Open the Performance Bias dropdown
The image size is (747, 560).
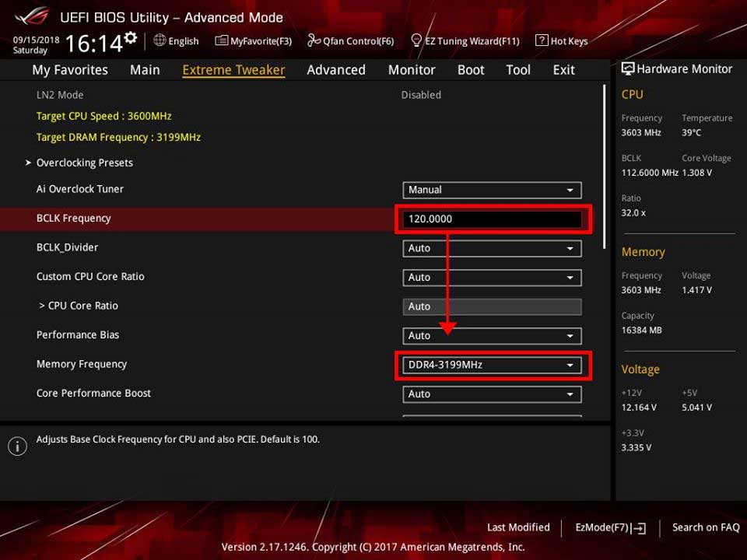[492, 336]
